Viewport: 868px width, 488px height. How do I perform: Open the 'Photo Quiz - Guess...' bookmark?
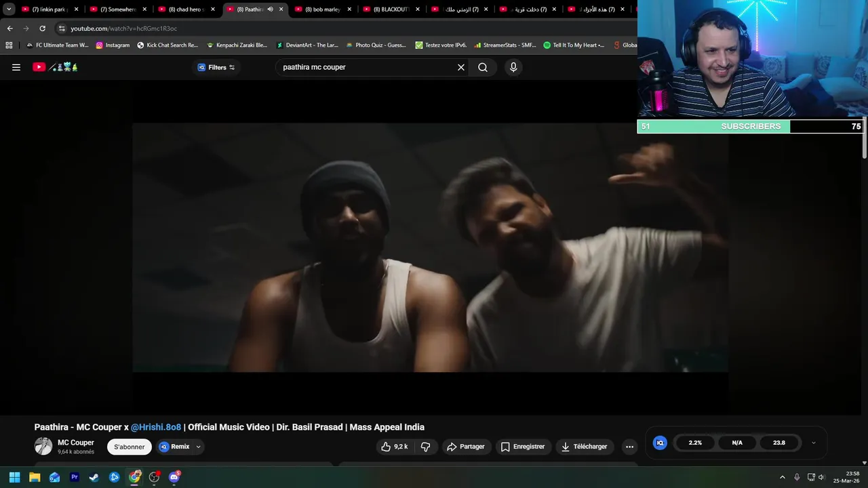tap(376, 45)
